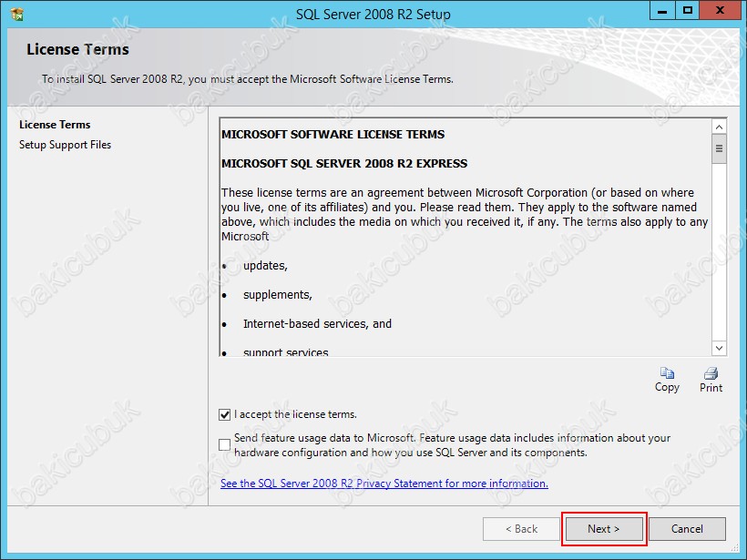Select License Terms step in left pane
This screenshot has height=560, width=747.
[55, 125]
